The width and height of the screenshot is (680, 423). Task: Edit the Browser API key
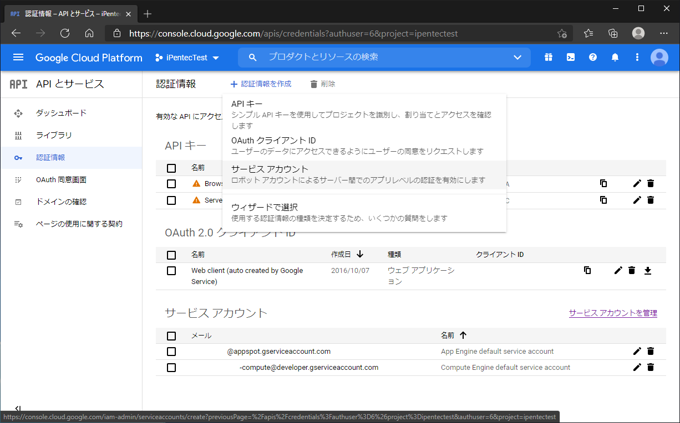(637, 184)
